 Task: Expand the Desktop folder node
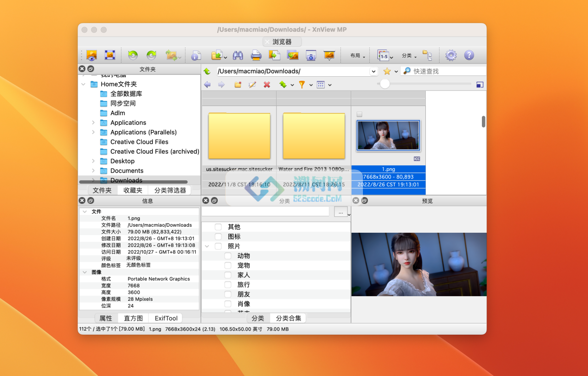point(93,161)
